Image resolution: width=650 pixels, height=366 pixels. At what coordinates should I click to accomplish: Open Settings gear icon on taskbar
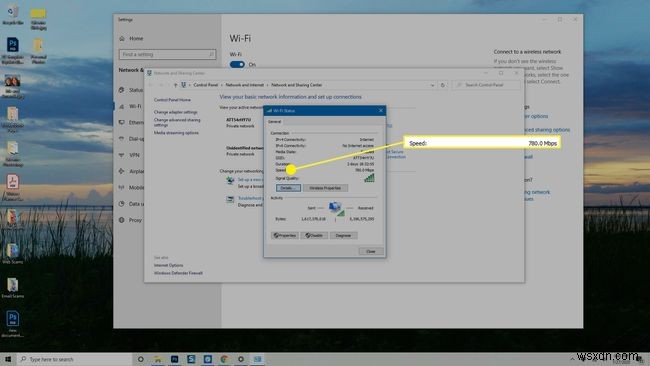coord(241,359)
